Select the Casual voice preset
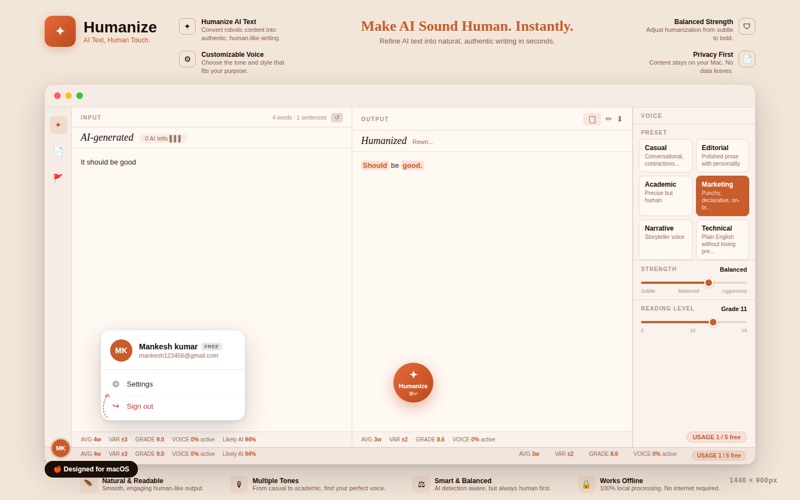 click(x=665, y=156)
